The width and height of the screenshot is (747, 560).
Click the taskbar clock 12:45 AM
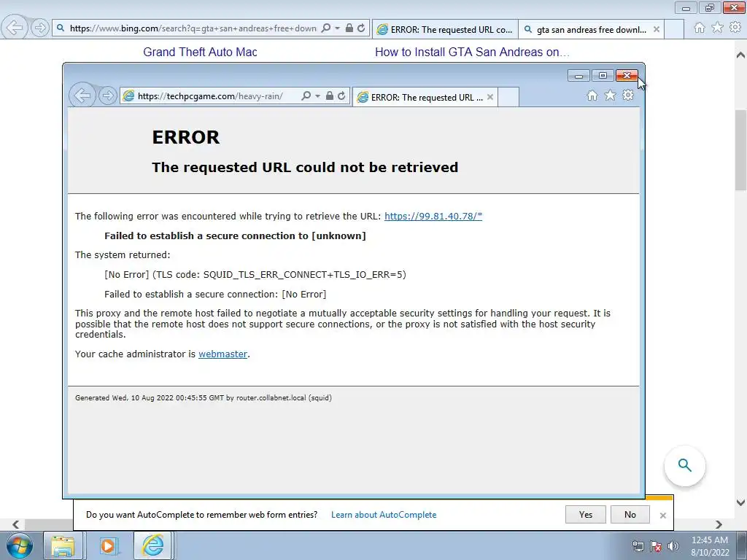710,546
